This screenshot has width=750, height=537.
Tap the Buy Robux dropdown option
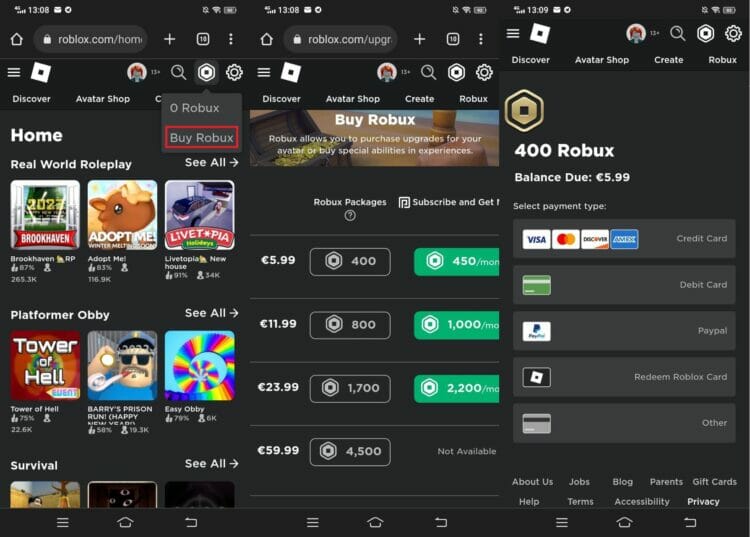pos(201,138)
